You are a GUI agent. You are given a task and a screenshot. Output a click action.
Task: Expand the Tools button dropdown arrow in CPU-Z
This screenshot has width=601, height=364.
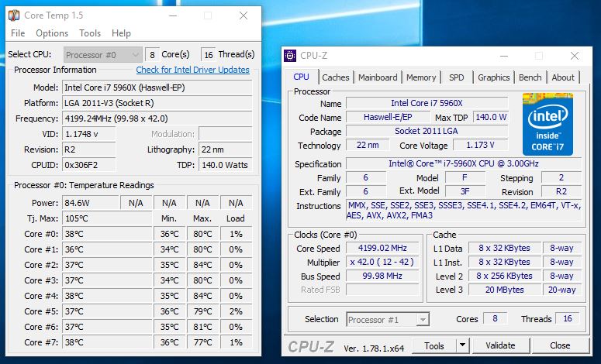463,345
